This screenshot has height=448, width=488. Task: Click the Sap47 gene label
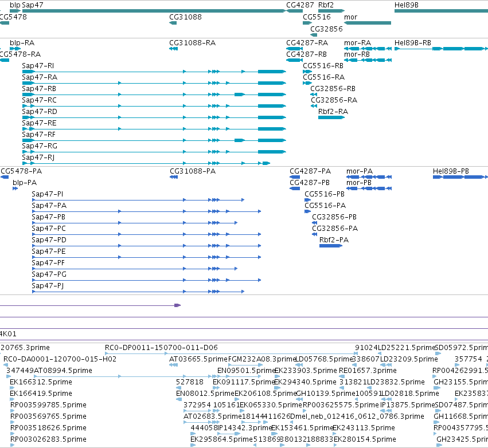coord(33,5)
